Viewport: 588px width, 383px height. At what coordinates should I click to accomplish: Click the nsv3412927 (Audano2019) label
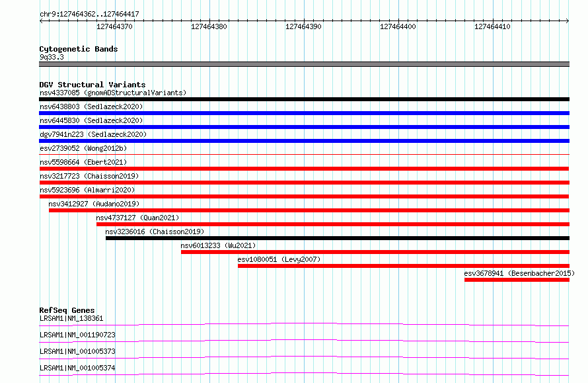pos(94,204)
